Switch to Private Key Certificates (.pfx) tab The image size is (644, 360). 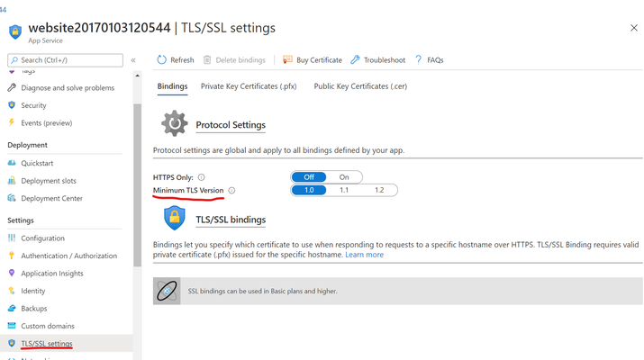click(249, 86)
